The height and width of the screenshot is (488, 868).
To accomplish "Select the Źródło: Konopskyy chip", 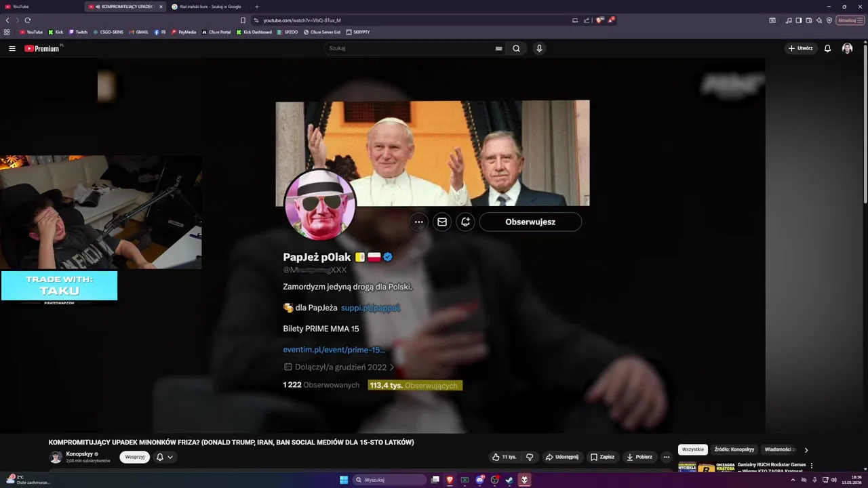I will tap(734, 449).
